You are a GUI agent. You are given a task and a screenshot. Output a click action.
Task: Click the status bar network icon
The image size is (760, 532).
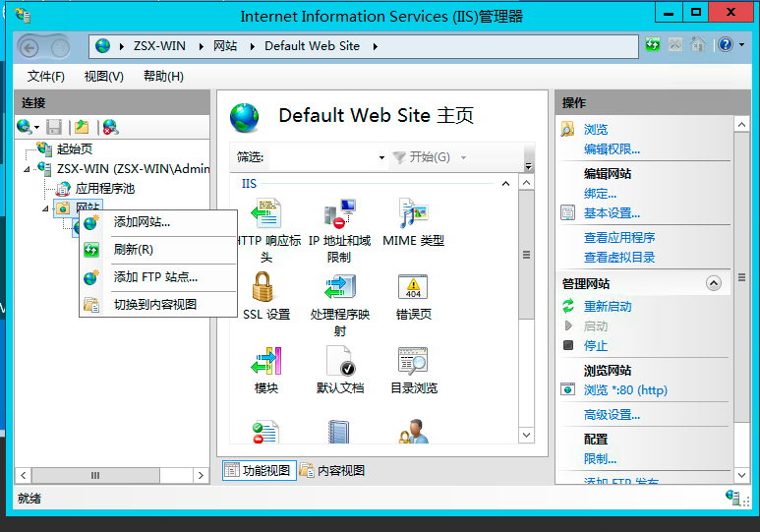point(732,497)
